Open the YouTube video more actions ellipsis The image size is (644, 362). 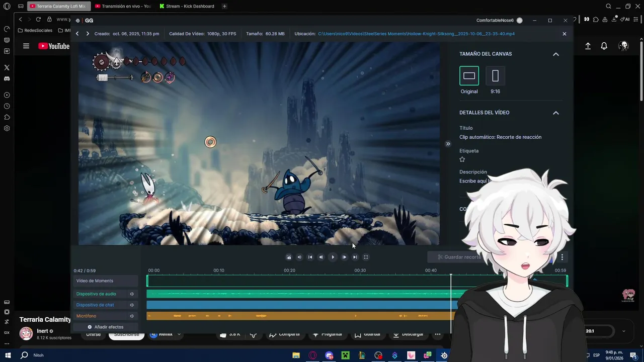(438, 334)
